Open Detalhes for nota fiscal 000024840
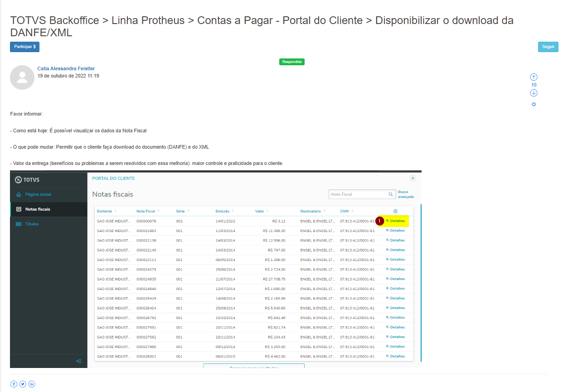 tap(395, 289)
